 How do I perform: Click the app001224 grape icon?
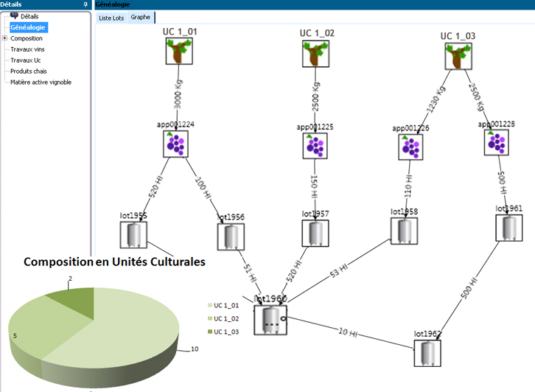(x=176, y=143)
